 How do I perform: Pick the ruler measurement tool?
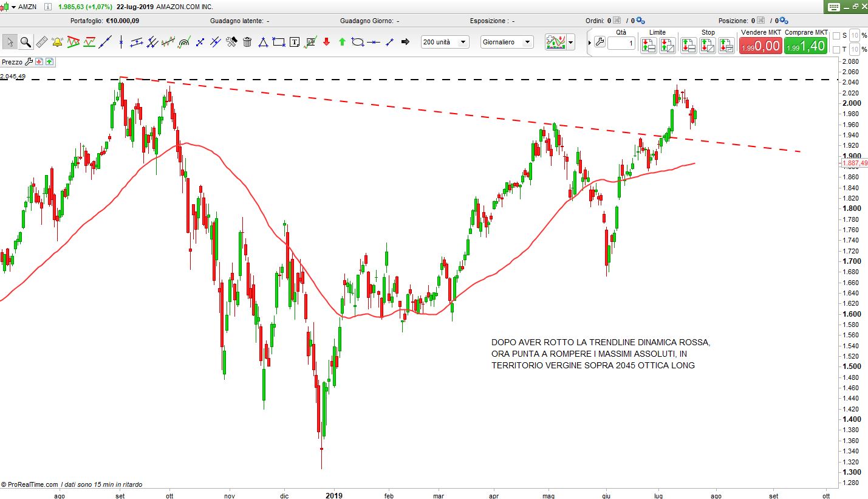pos(41,42)
